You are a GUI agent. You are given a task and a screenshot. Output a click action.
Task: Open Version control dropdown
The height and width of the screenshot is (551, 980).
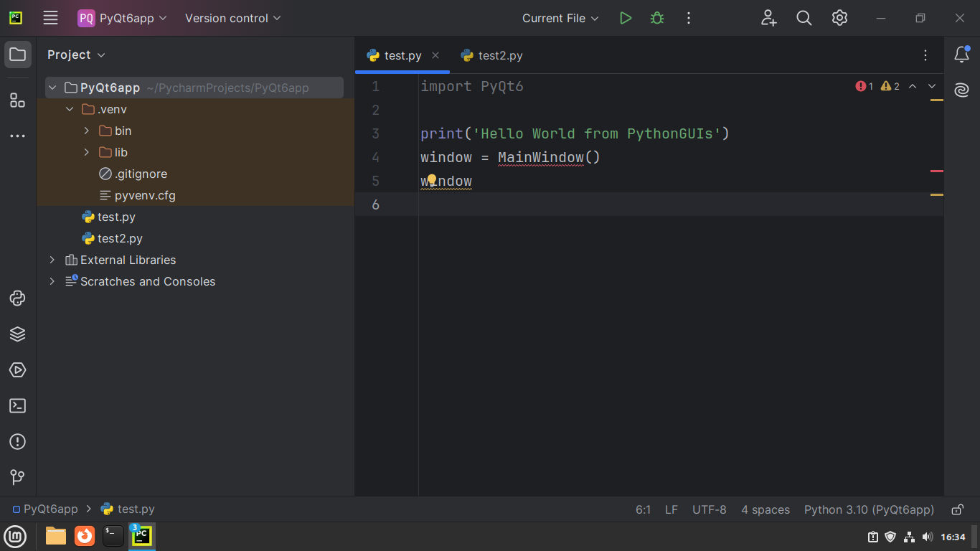pyautogui.click(x=233, y=18)
